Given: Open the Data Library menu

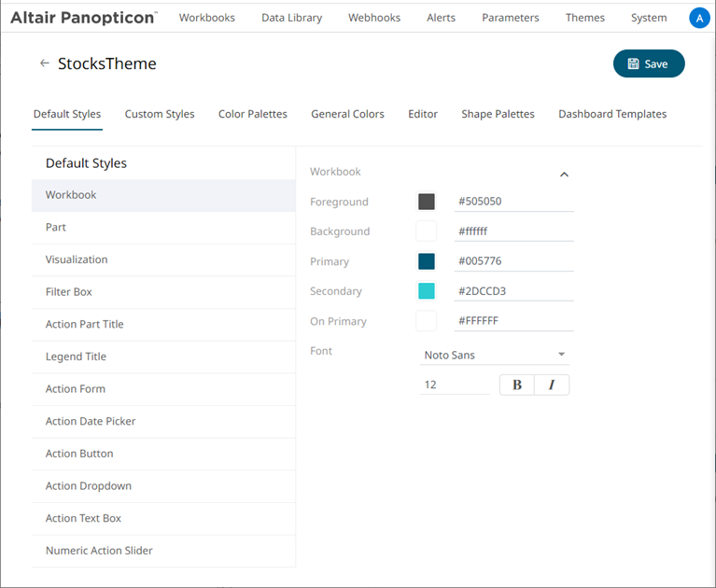Looking at the screenshot, I should point(291,18).
